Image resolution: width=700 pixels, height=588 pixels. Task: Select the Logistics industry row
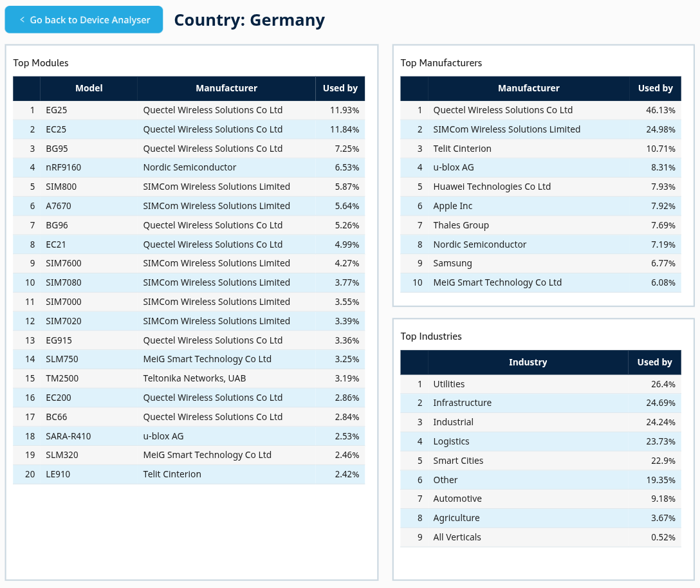(x=540, y=441)
